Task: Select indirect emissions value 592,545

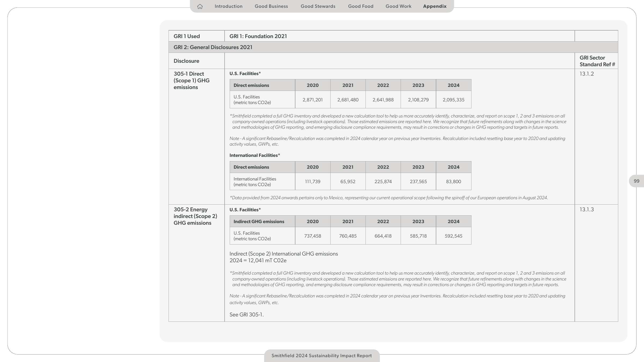Action: point(453,236)
